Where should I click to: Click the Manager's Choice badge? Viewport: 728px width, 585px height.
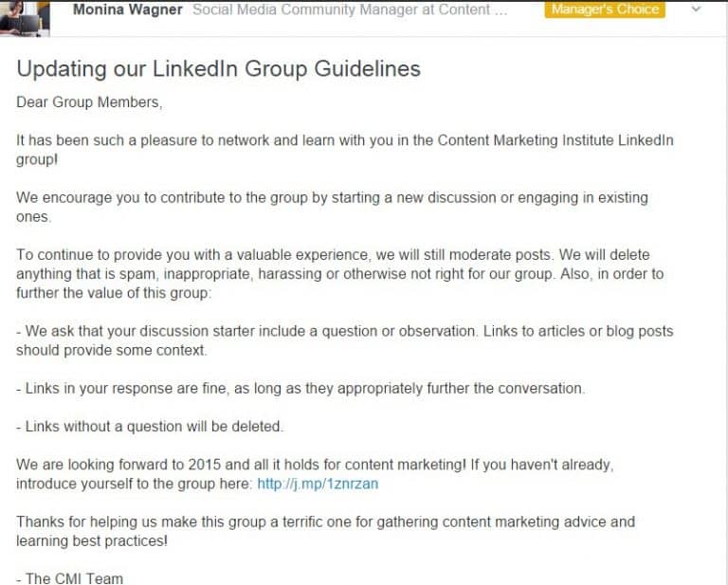point(605,10)
